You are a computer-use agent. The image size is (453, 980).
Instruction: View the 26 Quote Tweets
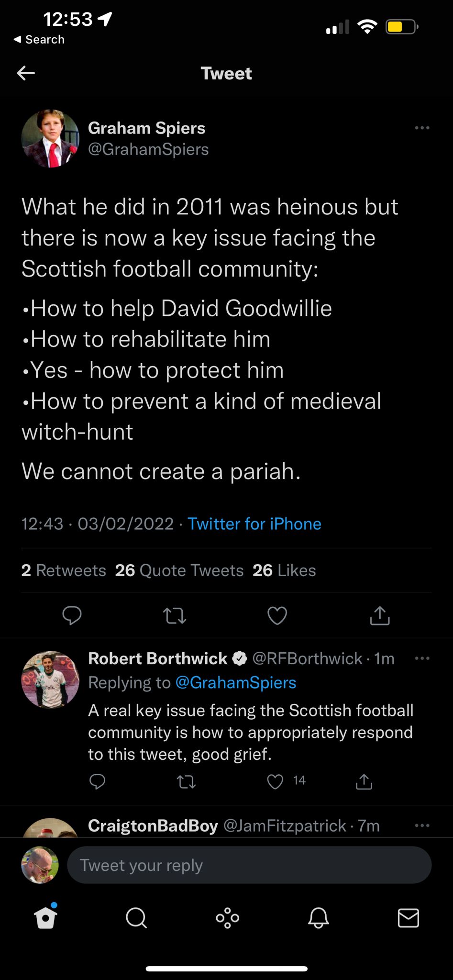179,570
